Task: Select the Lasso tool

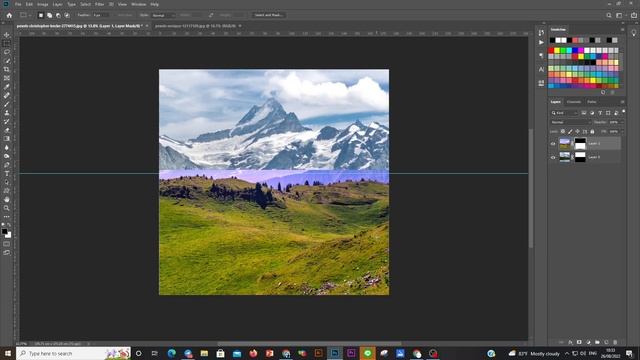Action: click(x=7, y=52)
